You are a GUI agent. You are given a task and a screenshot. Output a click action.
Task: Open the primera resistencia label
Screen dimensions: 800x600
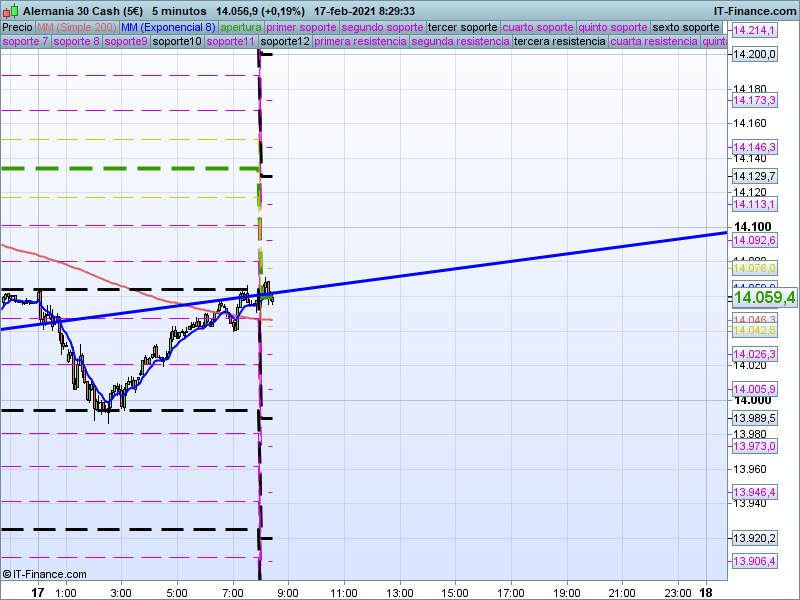[360, 42]
